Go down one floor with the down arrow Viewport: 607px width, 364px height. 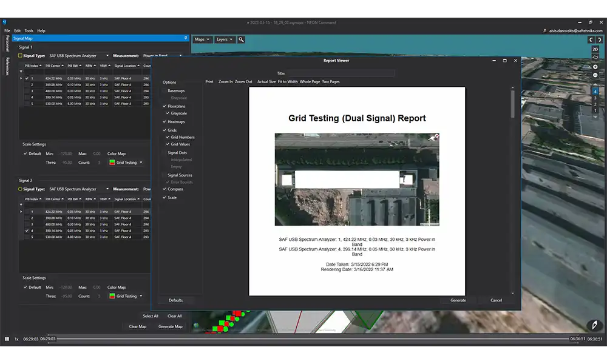coord(595,117)
